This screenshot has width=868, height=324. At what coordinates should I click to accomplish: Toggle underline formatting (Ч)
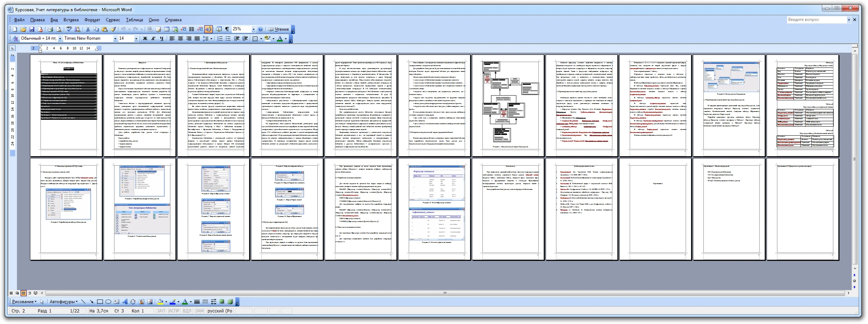[161, 38]
